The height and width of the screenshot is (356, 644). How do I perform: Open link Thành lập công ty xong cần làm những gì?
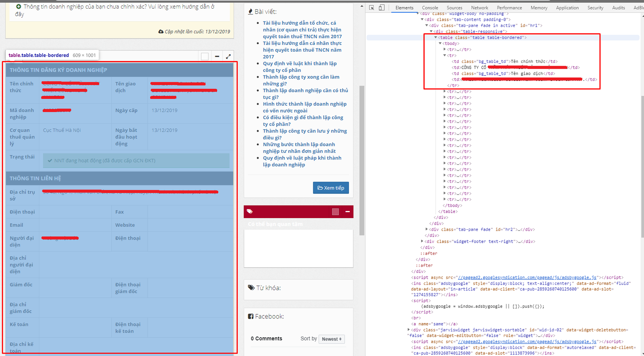pyautogui.click(x=301, y=80)
